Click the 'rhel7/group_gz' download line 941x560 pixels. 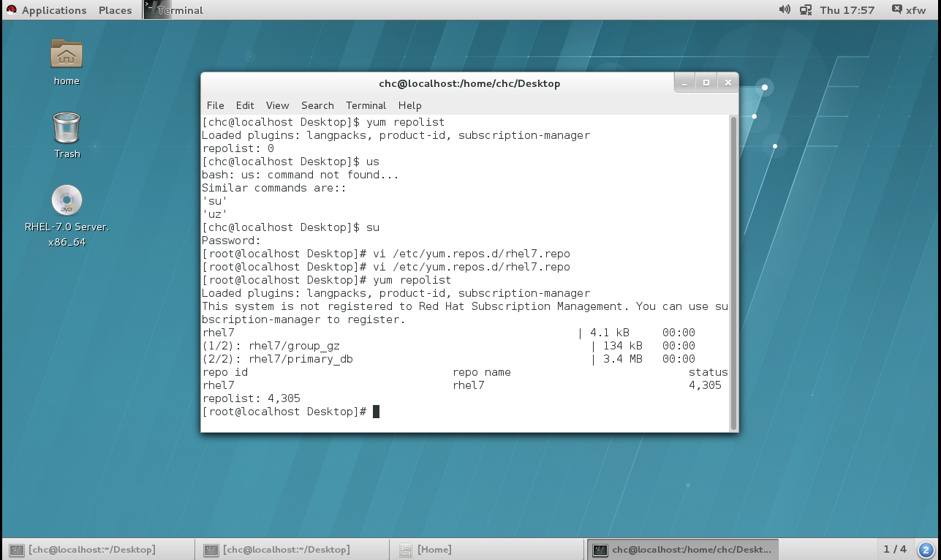point(448,346)
